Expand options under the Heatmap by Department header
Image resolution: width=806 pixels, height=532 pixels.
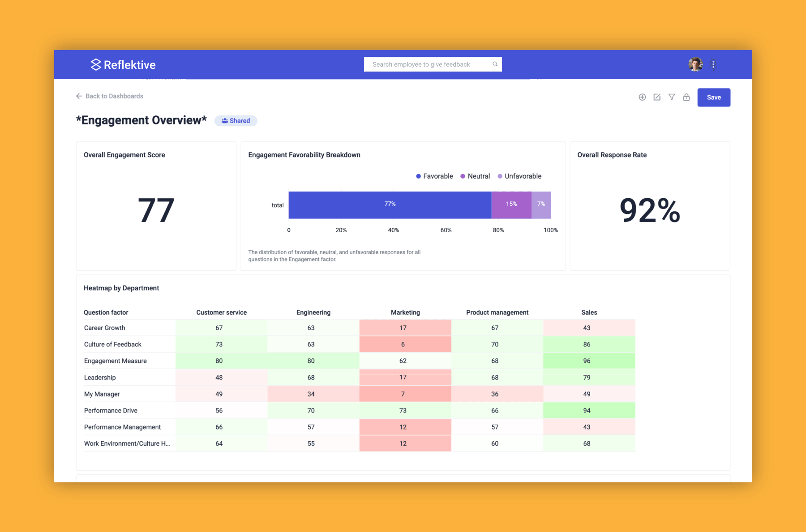coord(121,288)
